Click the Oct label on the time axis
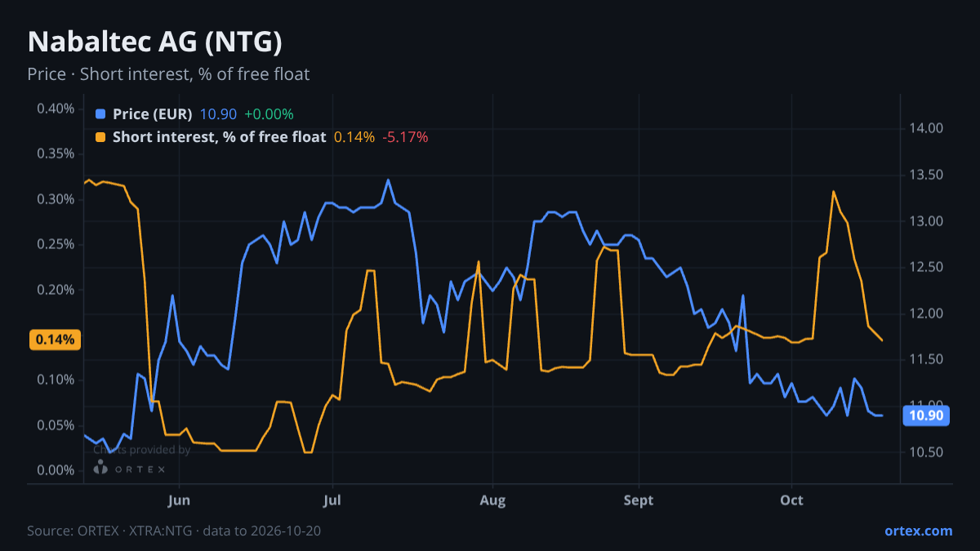This screenshot has width=980, height=551. 791,500
